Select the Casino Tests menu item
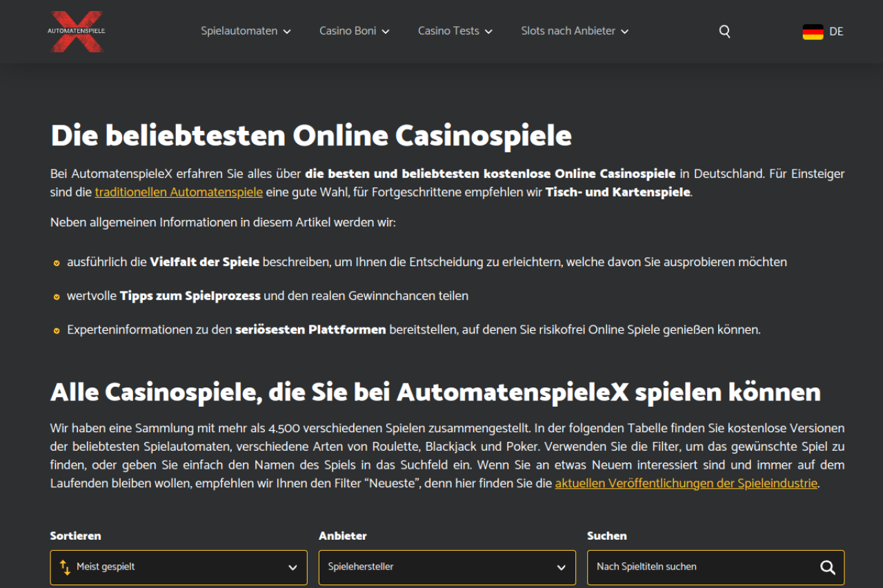The height and width of the screenshot is (588, 883). pos(448,31)
